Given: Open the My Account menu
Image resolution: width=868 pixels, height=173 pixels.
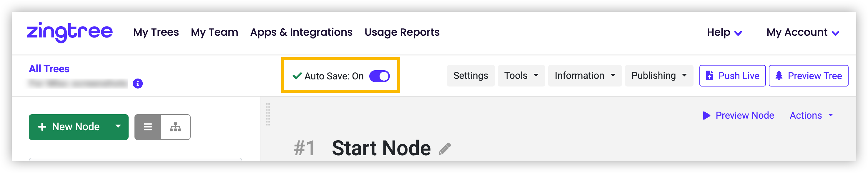Looking at the screenshot, I should point(803,32).
